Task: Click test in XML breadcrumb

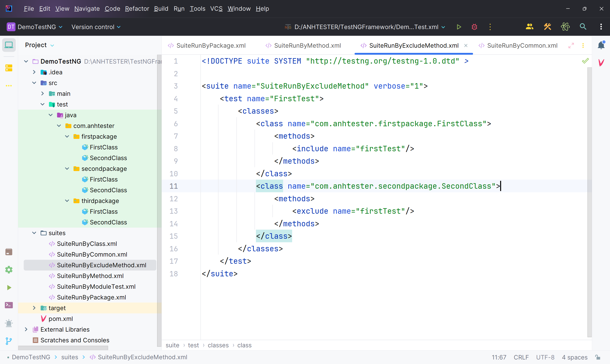Action: click(193, 345)
